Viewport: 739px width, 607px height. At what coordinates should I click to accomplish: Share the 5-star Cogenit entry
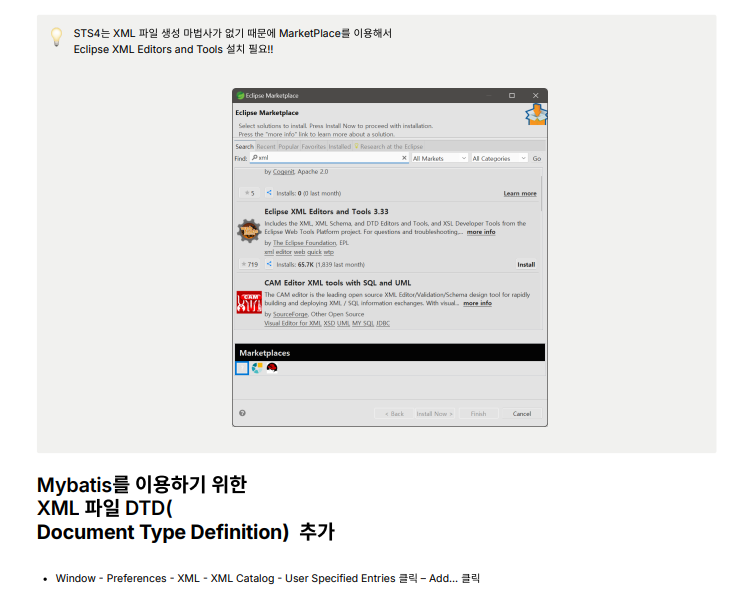pyautogui.click(x=269, y=193)
